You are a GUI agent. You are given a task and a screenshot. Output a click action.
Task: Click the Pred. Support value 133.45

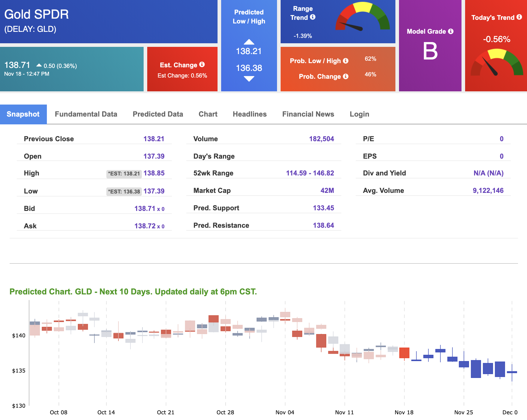point(323,208)
